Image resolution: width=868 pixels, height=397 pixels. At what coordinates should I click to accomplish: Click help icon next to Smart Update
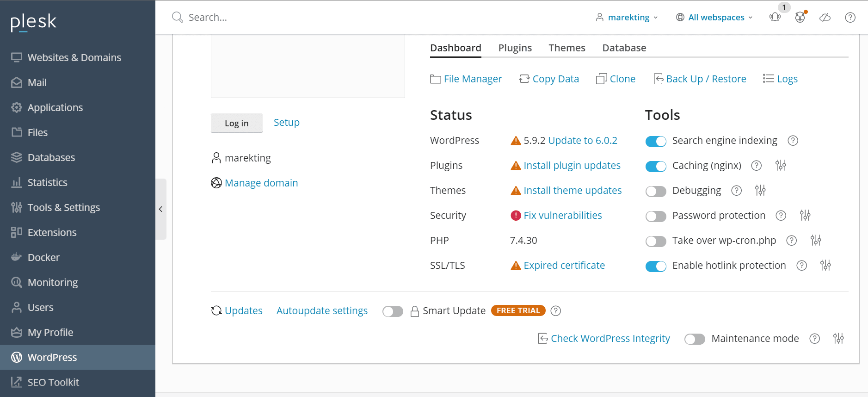pyautogui.click(x=556, y=311)
